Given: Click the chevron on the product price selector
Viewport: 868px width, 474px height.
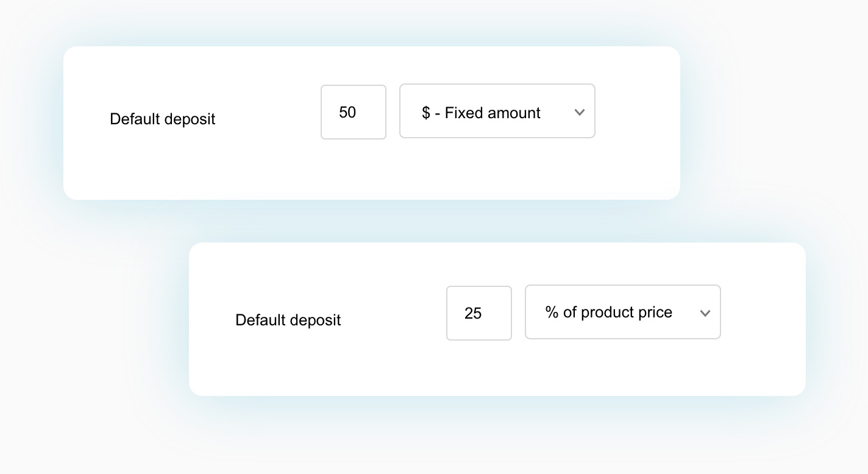Looking at the screenshot, I should 705,313.
